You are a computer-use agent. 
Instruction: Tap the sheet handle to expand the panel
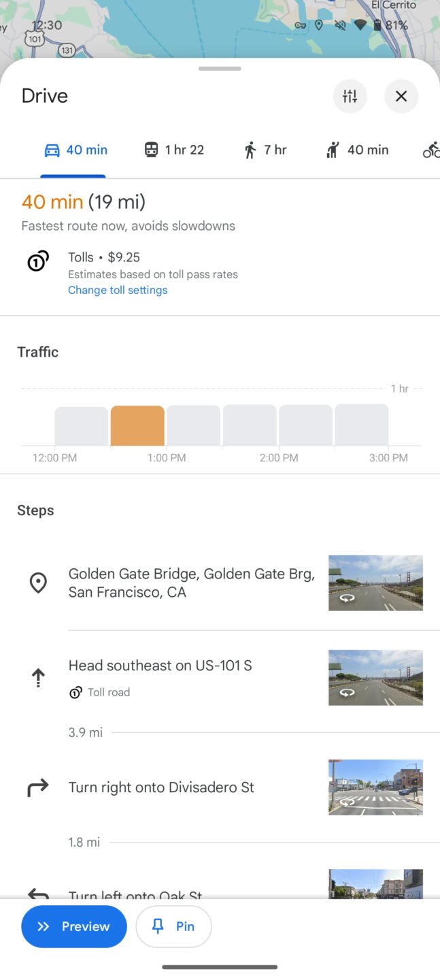[219, 69]
